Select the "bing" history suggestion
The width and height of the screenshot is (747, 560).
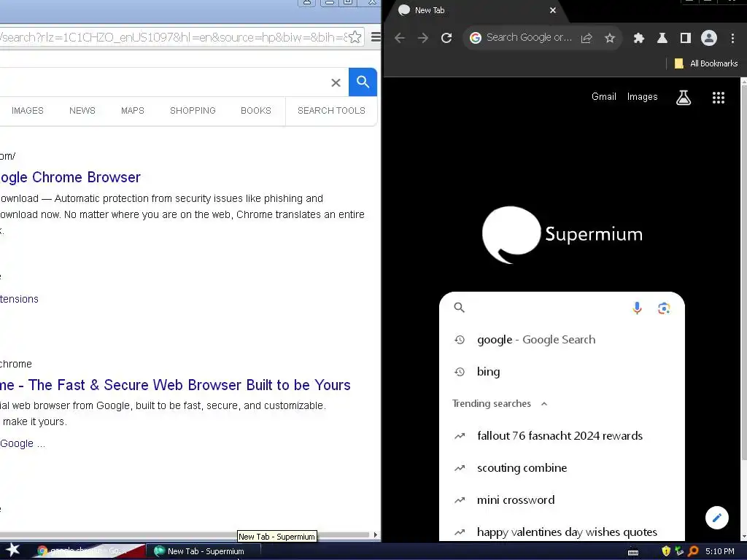pos(562,371)
